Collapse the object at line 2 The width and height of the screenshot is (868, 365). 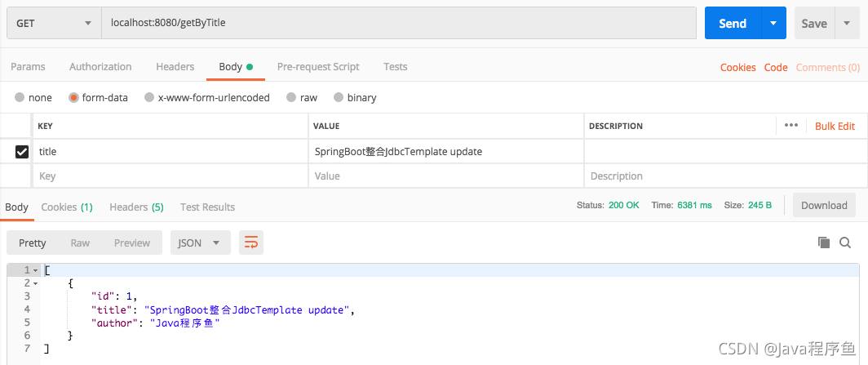pyautogui.click(x=35, y=283)
